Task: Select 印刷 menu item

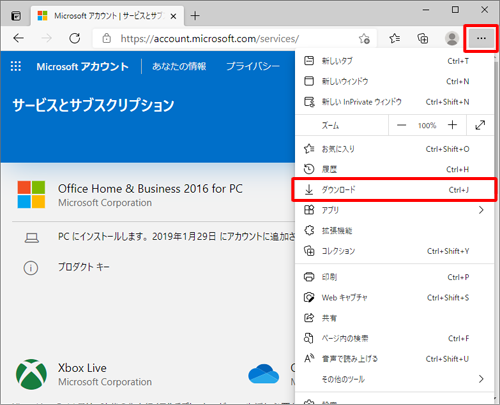Action: pyautogui.click(x=394, y=277)
